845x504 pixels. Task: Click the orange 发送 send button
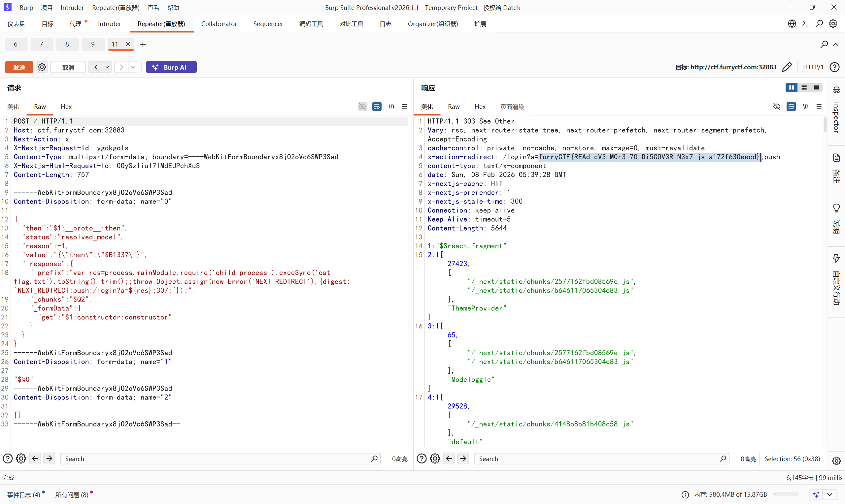pyautogui.click(x=19, y=67)
